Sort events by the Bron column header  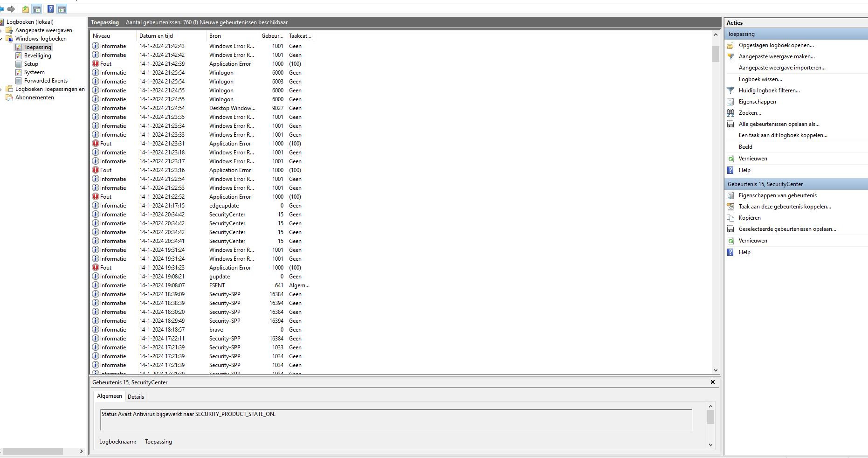(232, 36)
